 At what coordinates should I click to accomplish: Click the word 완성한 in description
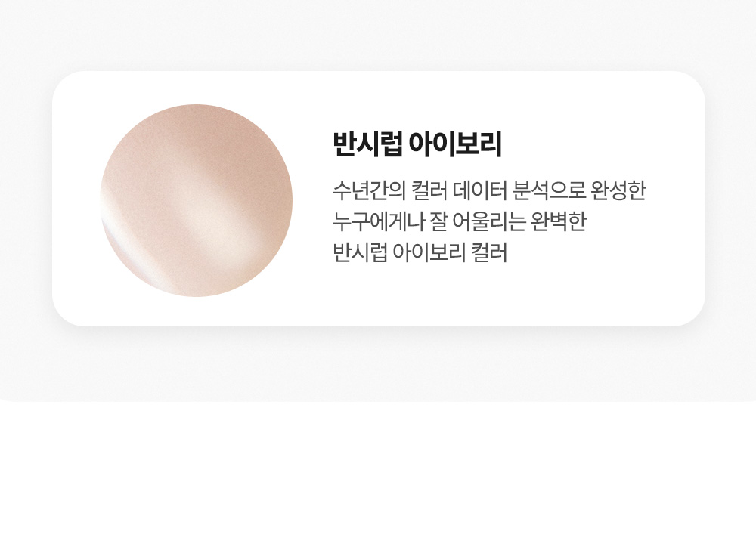coord(618,190)
